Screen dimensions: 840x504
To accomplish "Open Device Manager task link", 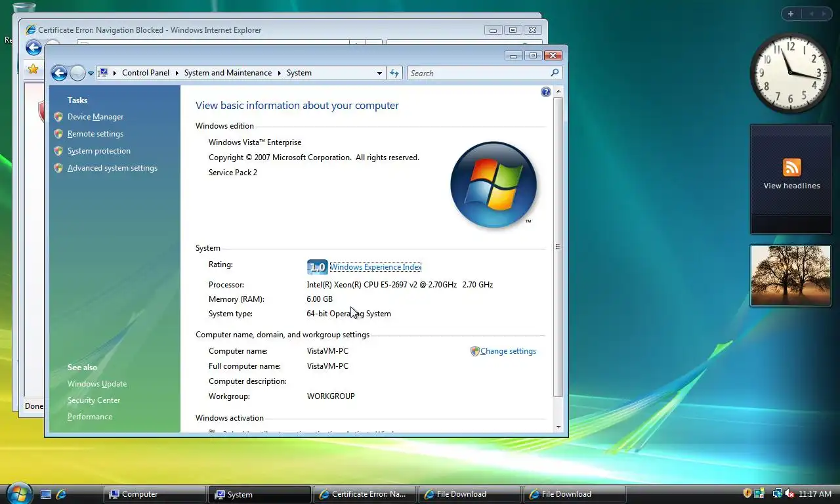I will (x=95, y=117).
